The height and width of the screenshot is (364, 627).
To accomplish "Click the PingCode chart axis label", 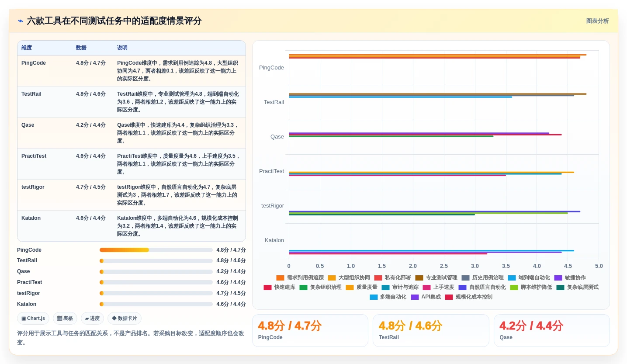I will click(271, 68).
